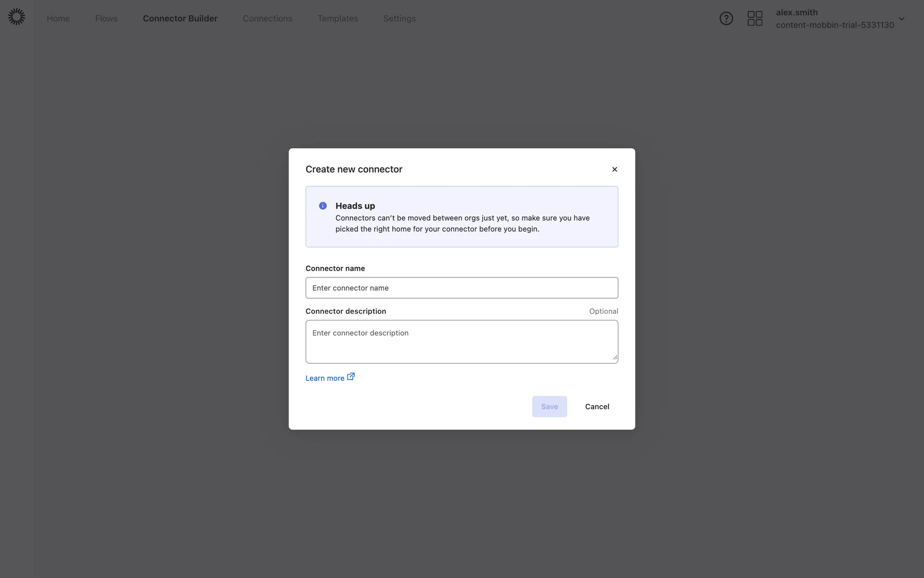Image resolution: width=924 pixels, height=578 pixels.
Task: Focus the Connector name input field
Action: (x=462, y=288)
